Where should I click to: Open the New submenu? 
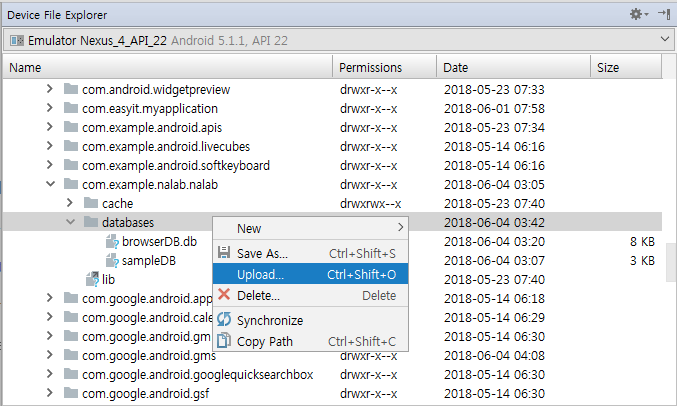tap(310, 228)
